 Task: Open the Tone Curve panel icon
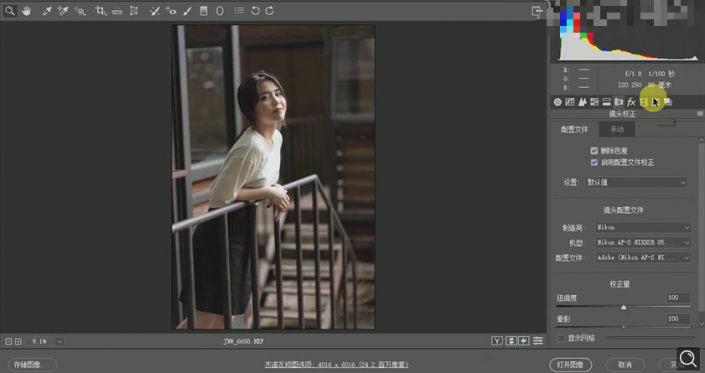pyautogui.click(x=570, y=102)
